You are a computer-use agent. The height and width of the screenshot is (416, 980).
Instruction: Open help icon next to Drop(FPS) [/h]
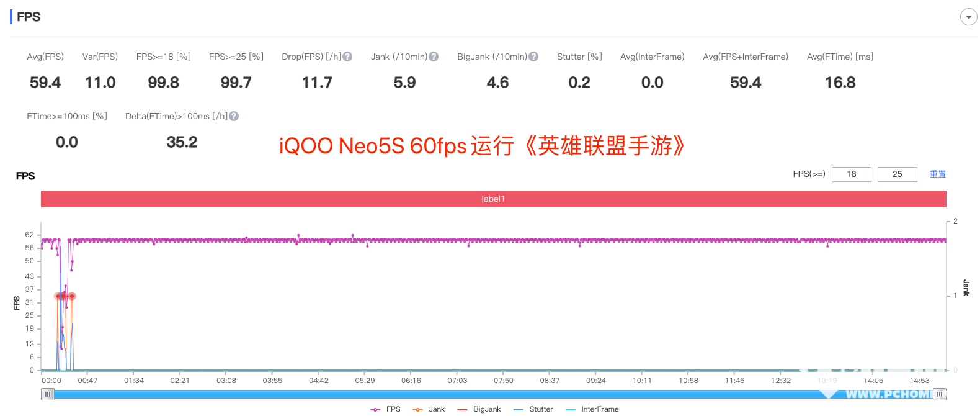(347, 57)
